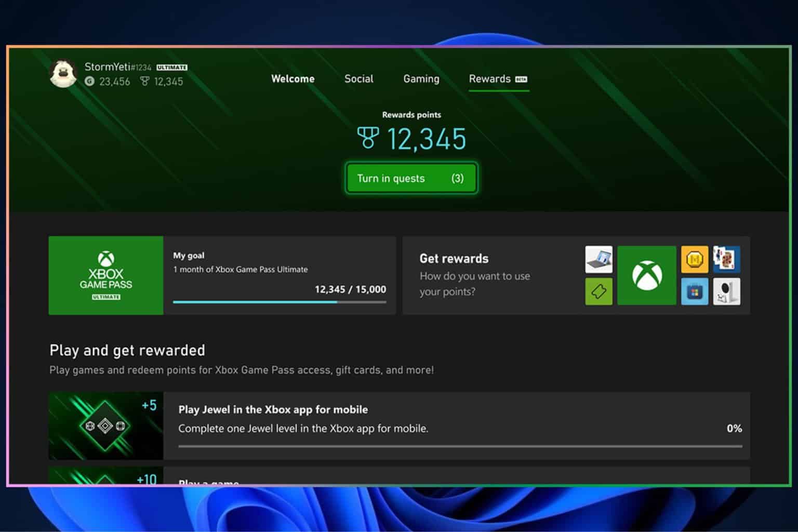Switch to the Social tab
This screenshot has height=532, width=798.
pyautogui.click(x=359, y=79)
